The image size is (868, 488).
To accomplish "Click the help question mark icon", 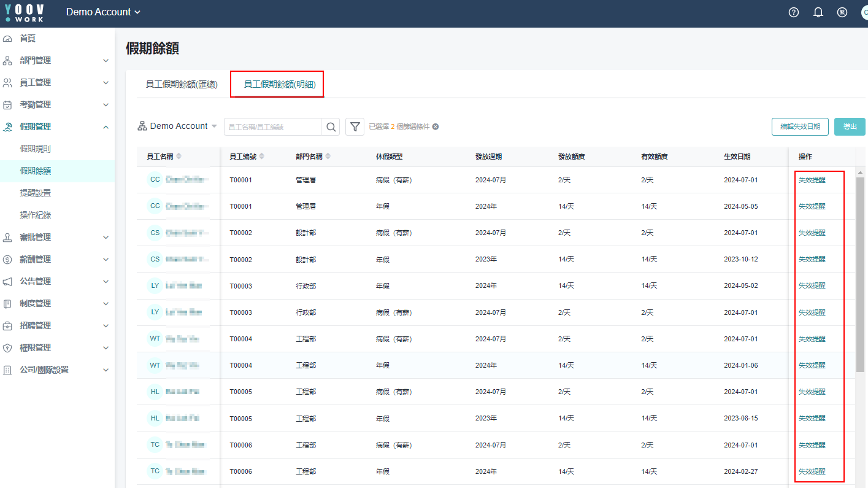I will click(x=794, y=12).
